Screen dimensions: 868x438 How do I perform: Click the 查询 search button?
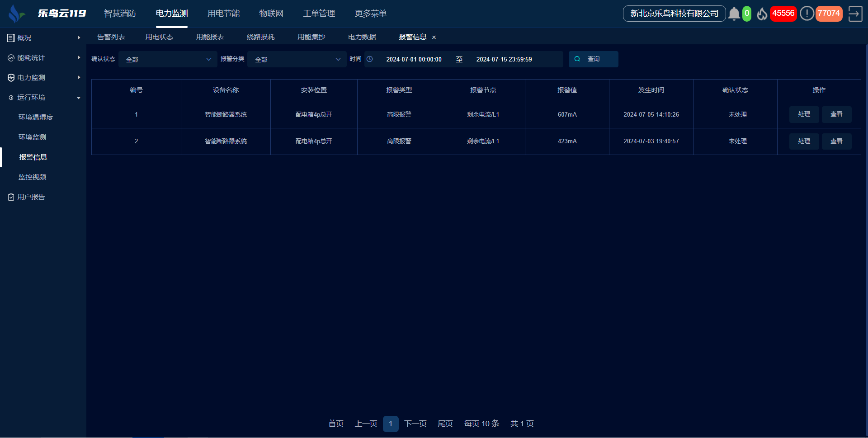tap(593, 59)
